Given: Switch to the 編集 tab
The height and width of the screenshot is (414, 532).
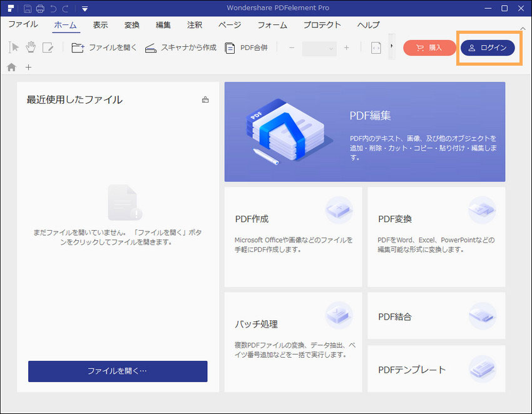Looking at the screenshot, I should click(163, 25).
